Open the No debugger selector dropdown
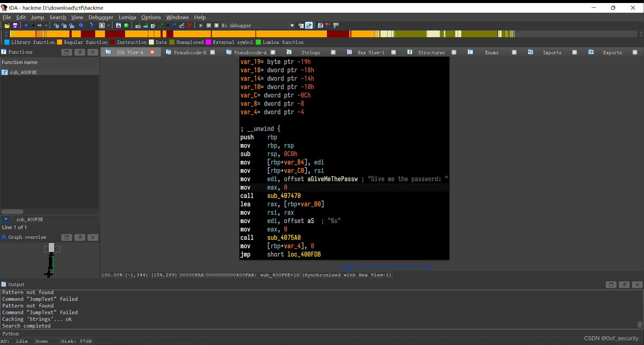Image resolution: width=644 pixels, height=345 pixels. 292,25
